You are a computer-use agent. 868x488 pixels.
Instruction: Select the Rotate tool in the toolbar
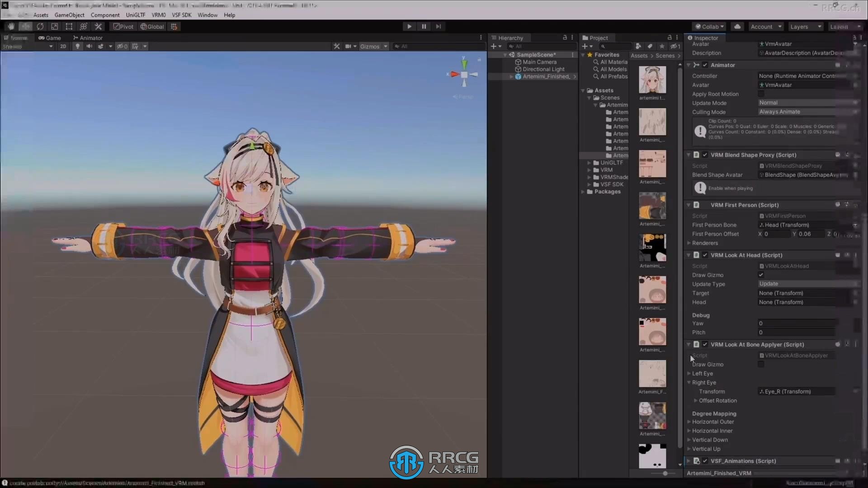click(x=40, y=27)
